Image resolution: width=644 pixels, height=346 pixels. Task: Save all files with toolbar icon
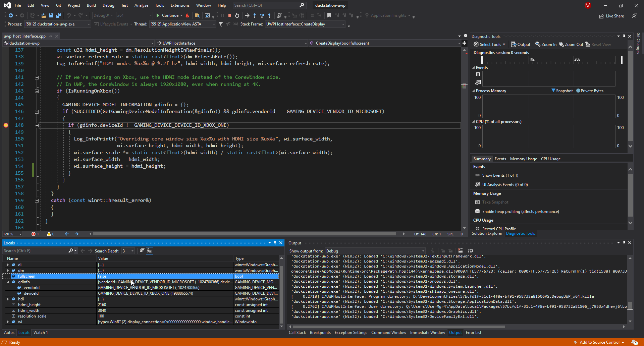tap(59, 15)
